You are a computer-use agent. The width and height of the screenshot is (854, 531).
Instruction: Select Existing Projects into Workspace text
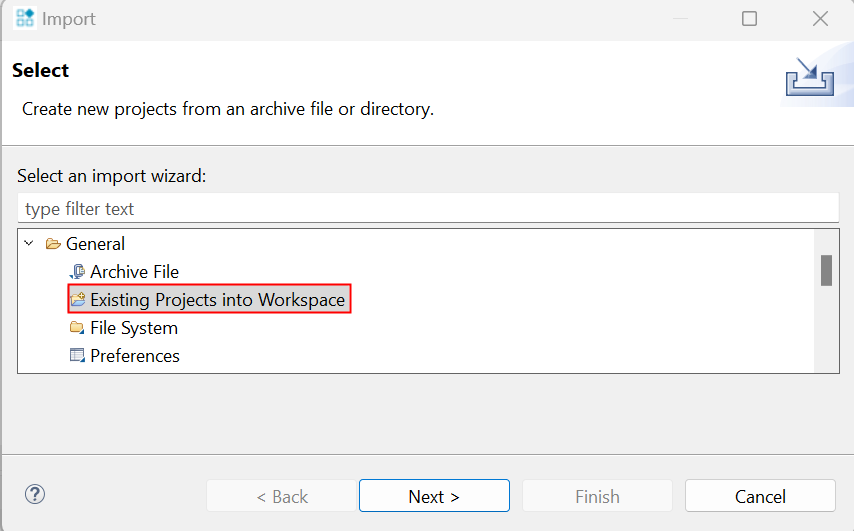(217, 300)
